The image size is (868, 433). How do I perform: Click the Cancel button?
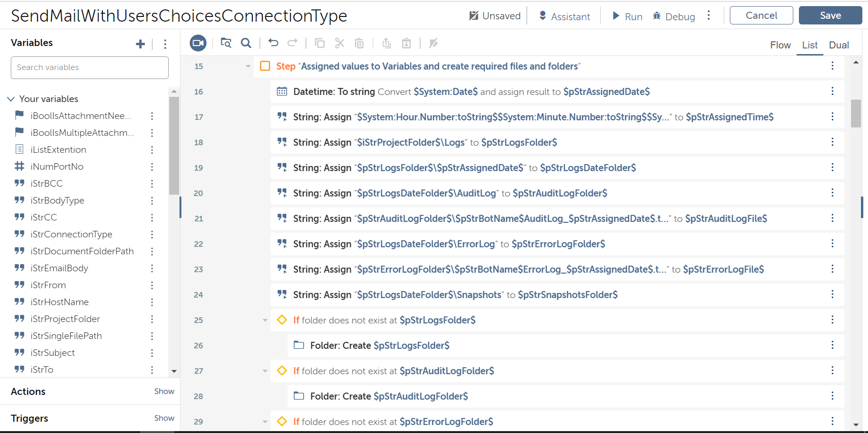click(x=761, y=16)
